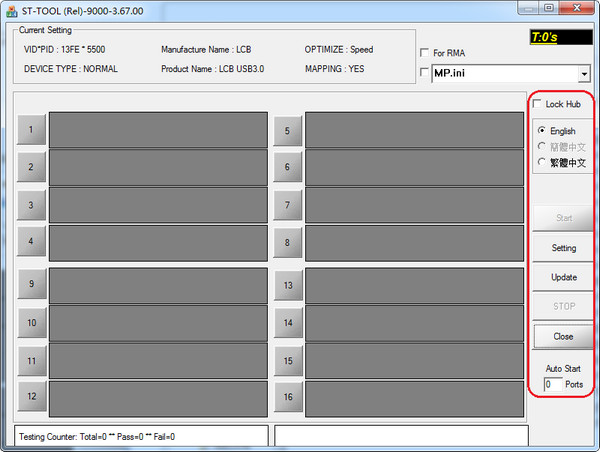The height and width of the screenshot is (452, 600).
Task: Click port button 8
Action: click(x=288, y=243)
